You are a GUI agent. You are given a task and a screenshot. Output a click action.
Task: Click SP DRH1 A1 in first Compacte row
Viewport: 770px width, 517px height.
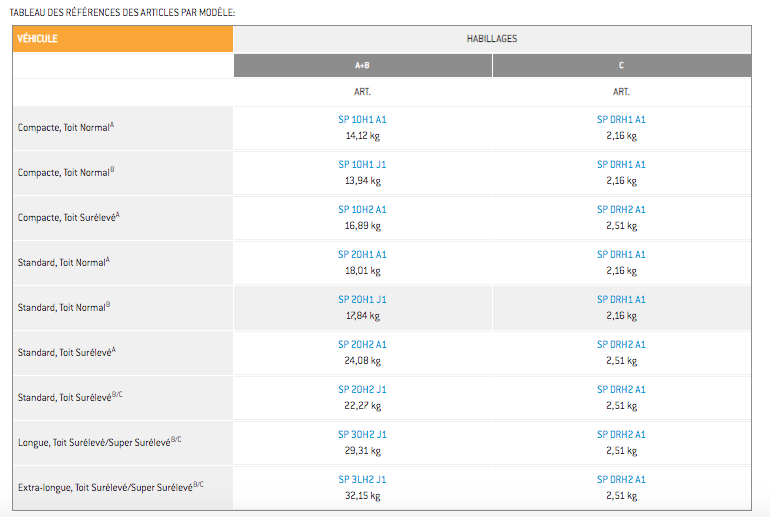(621, 120)
